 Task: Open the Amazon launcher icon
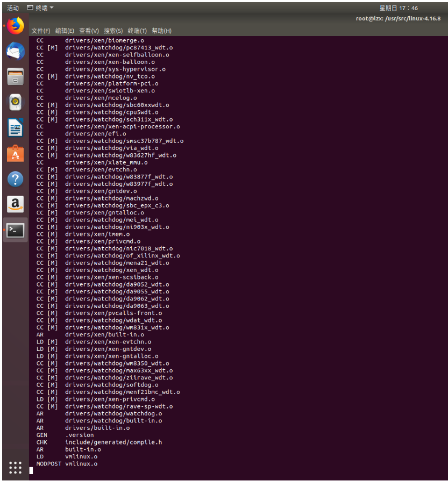coord(16,204)
